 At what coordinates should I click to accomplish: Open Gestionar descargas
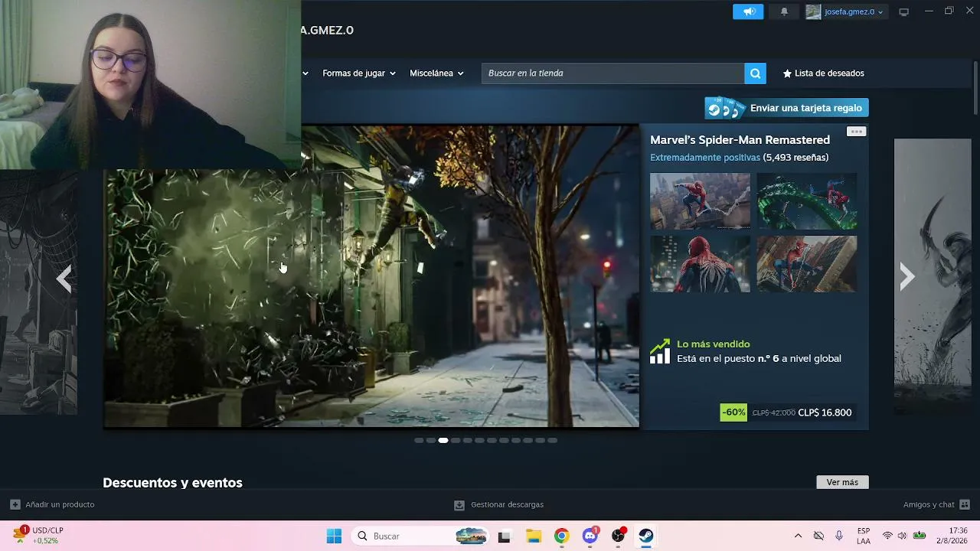pos(498,505)
